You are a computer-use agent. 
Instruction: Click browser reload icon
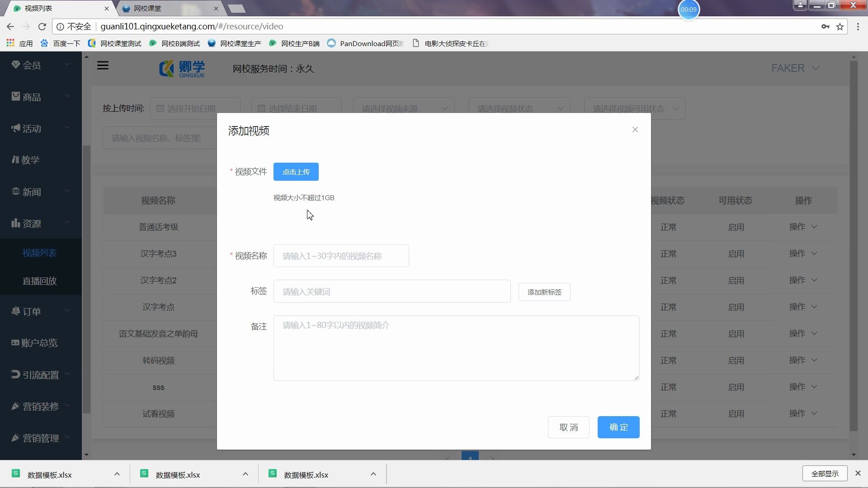point(42,27)
